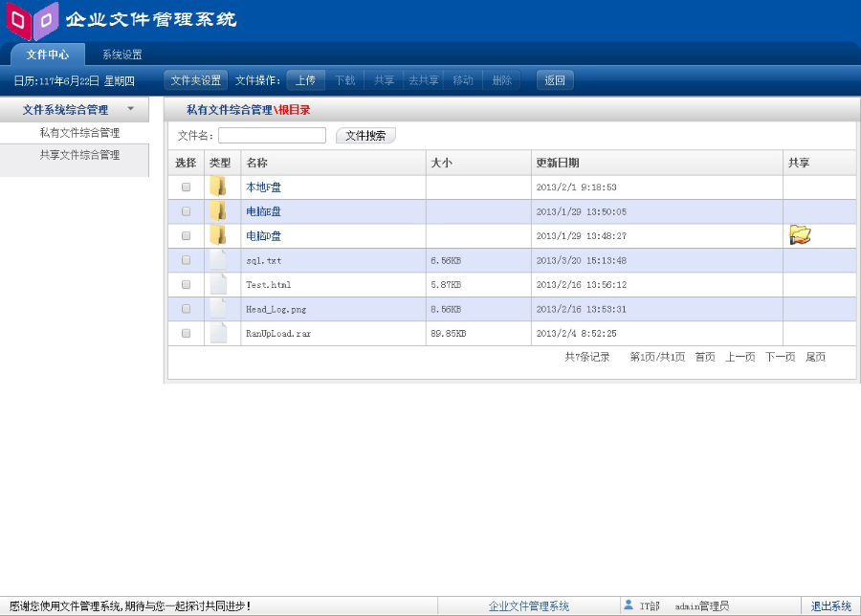This screenshot has height=616, width=861.
Task: Check the checkbox for Head_Log.png row
Action: [186, 308]
